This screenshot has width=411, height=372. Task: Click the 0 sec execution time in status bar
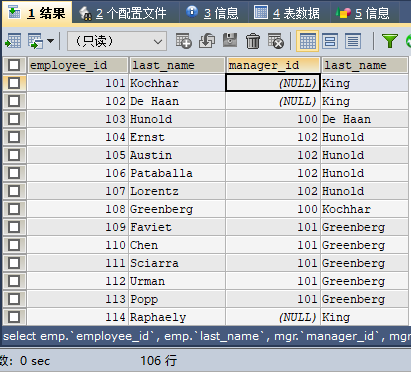coord(35,361)
